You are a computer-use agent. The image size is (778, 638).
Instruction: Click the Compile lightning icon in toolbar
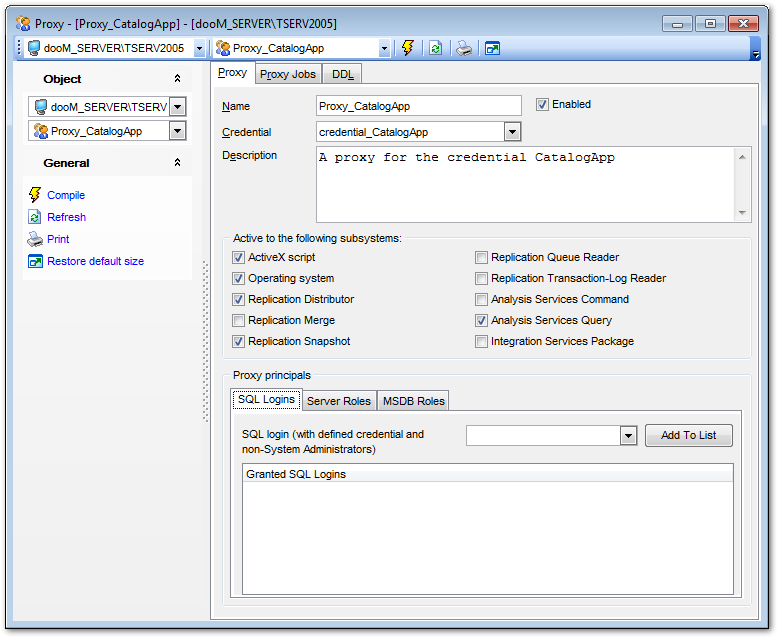click(408, 48)
